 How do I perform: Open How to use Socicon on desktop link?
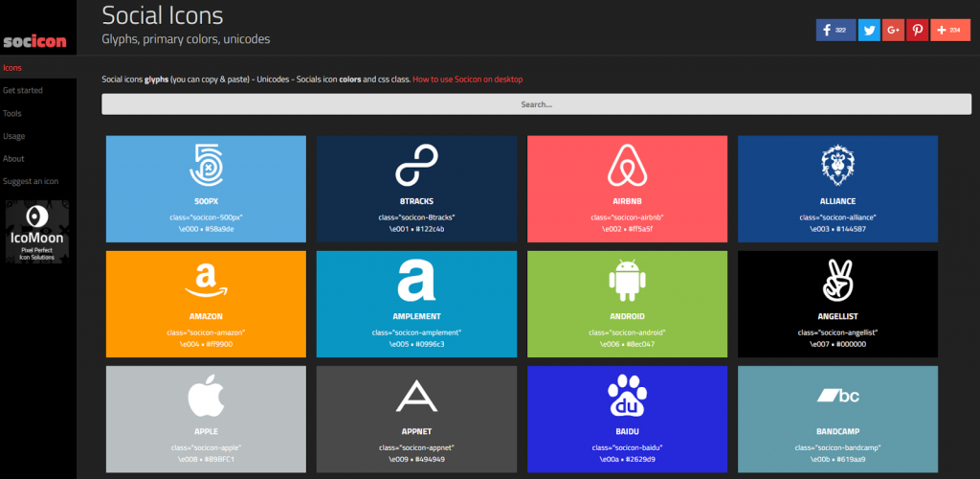click(x=467, y=80)
